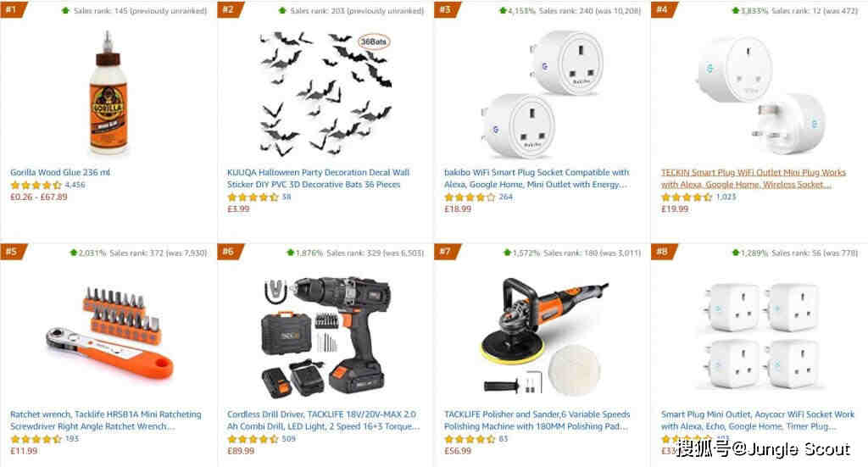The width and height of the screenshot is (868, 467).
Task: Select the £18.99 price of bakibo plug
Action: click(458, 208)
